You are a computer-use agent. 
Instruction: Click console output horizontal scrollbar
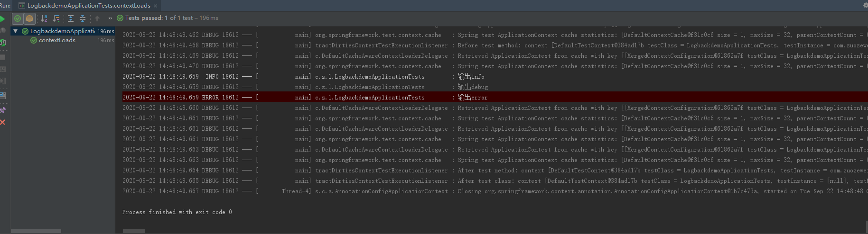coord(134,231)
